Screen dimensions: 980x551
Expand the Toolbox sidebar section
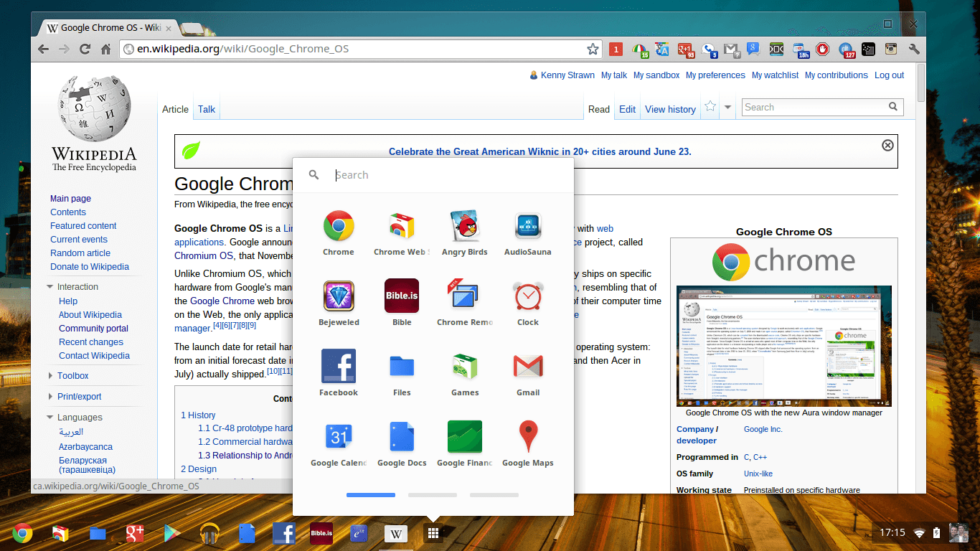(x=50, y=375)
